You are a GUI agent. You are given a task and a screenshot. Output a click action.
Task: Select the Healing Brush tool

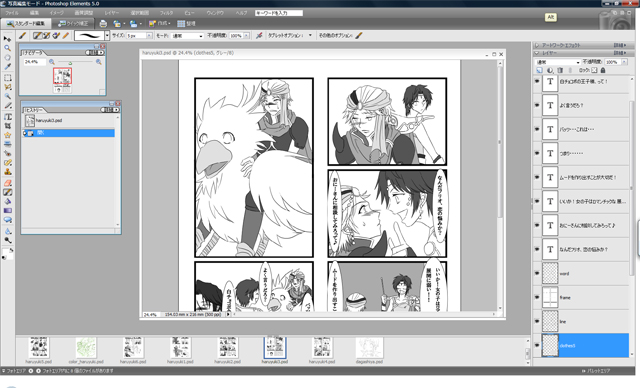[7, 163]
